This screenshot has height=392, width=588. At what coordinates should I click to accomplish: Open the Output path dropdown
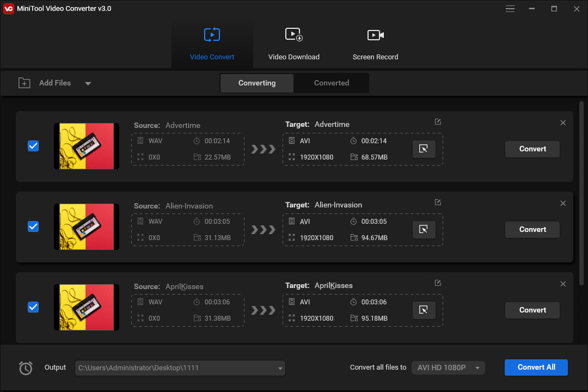[280, 368]
